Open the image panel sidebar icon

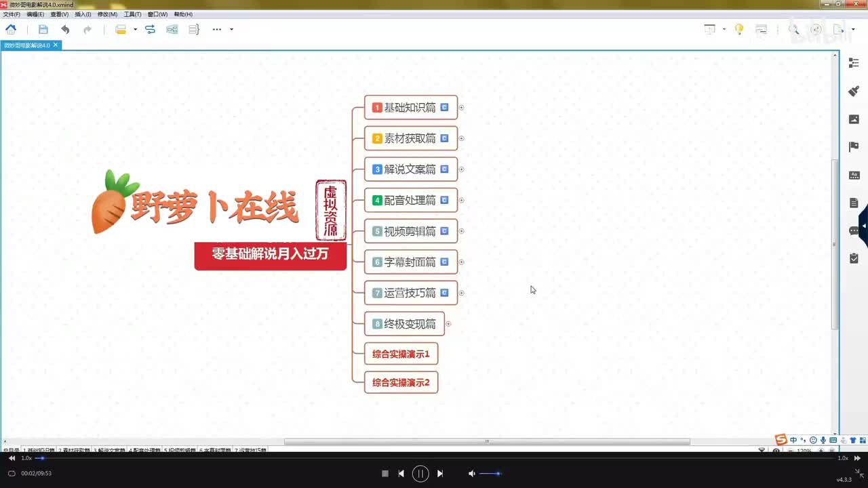854,119
